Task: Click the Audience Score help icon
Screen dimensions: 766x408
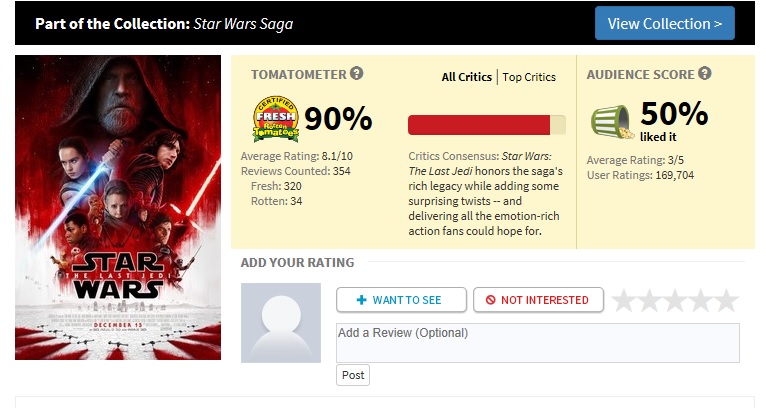Action: (x=705, y=74)
